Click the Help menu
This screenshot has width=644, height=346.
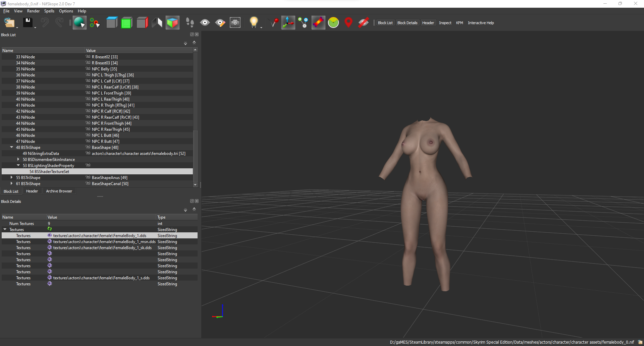point(82,11)
